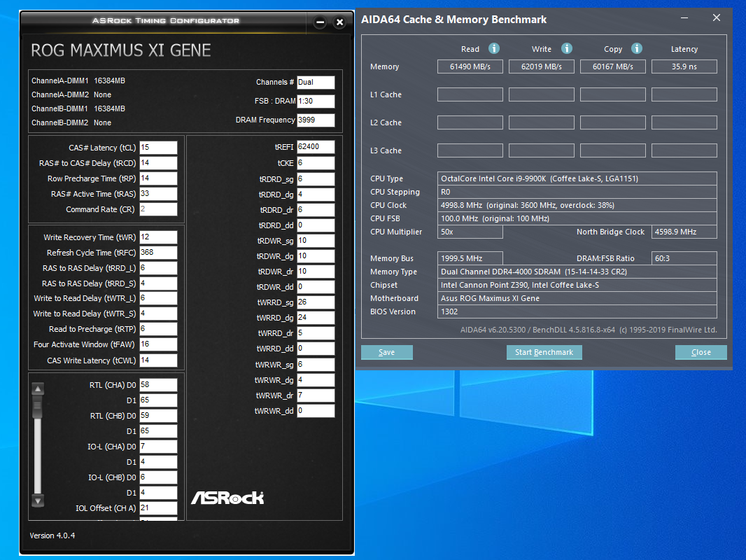The height and width of the screenshot is (560, 746).
Task: Click the DRAM Frequency field
Action: click(x=316, y=120)
